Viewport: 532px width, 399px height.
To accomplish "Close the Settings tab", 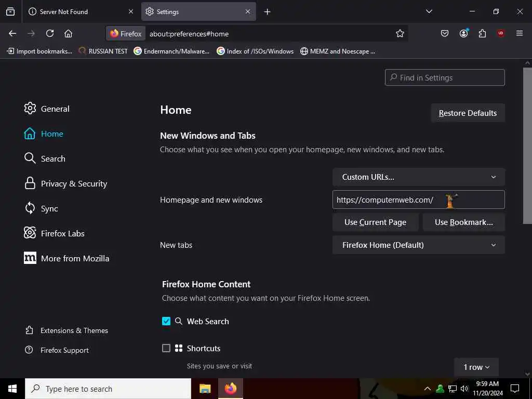I will click(x=248, y=11).
